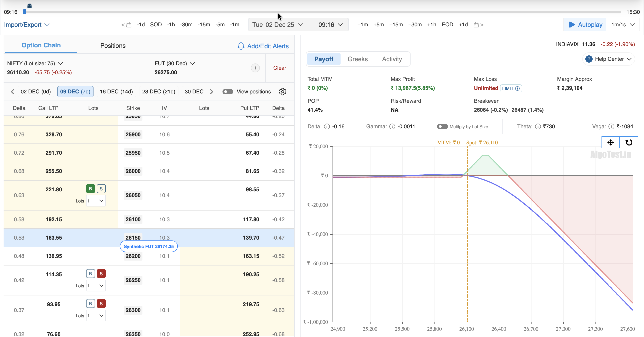Click the plus icon beside FUT (30 Dec)
Screen dimensions: 644x337
point(255,68)
